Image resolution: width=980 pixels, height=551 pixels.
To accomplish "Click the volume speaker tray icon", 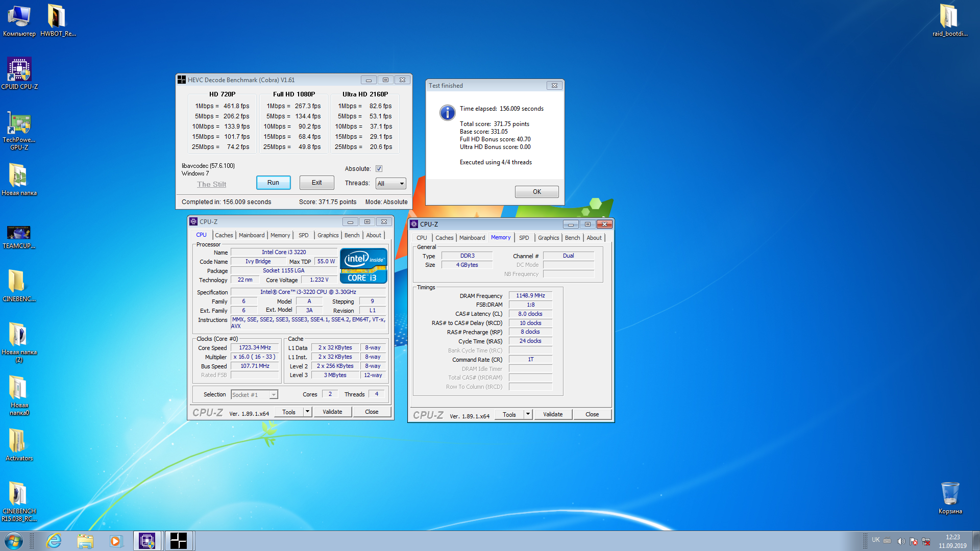I will pyautogui.click(x=901, y=541).
